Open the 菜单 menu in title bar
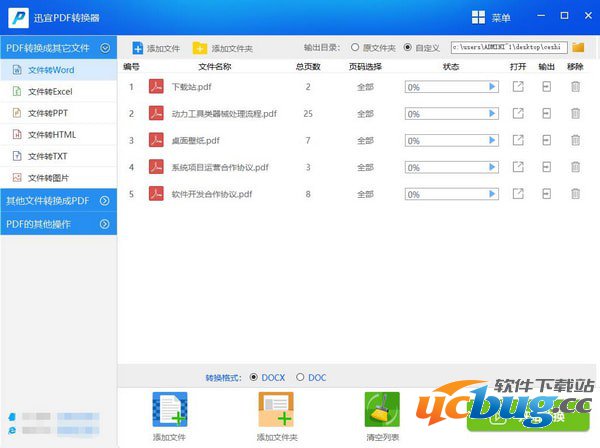The width and height of the screenshot is (600, 448). (x=490, y=18)
